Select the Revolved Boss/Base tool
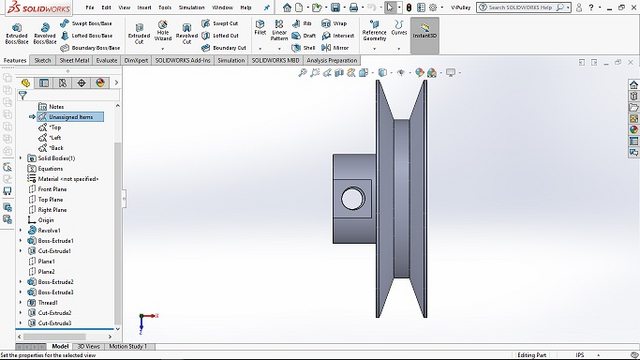 pyautogui.click(x=44, y=34)
